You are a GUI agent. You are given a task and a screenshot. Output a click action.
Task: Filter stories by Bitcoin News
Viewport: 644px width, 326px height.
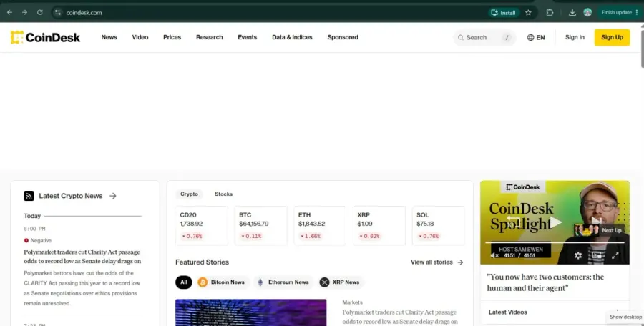point(221,282)
